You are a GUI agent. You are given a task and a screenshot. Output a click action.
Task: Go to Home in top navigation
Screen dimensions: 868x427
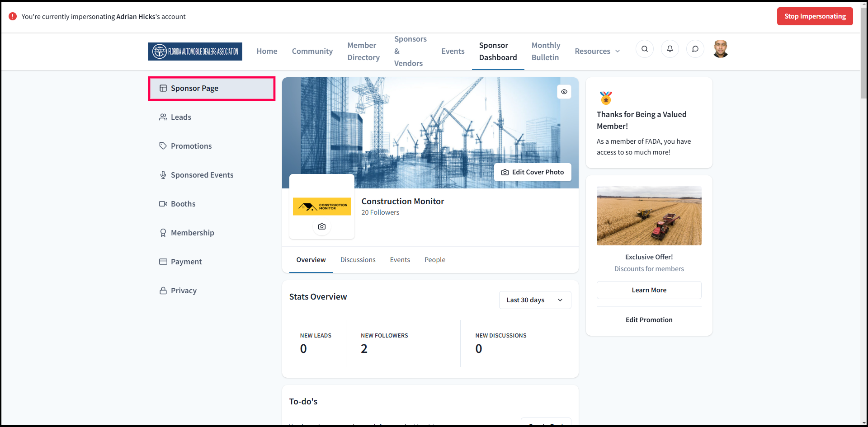(267, 51)
